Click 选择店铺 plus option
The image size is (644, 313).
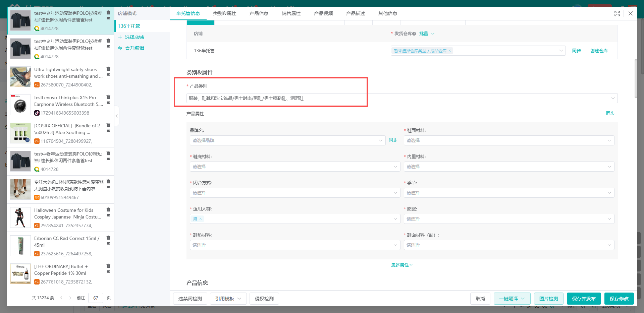click(x=131, y=37)
